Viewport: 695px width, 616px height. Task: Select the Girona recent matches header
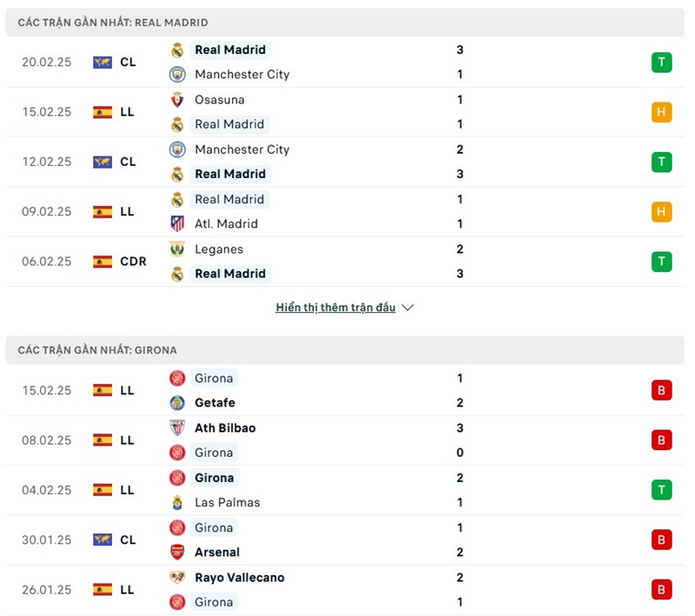(97, 350)
